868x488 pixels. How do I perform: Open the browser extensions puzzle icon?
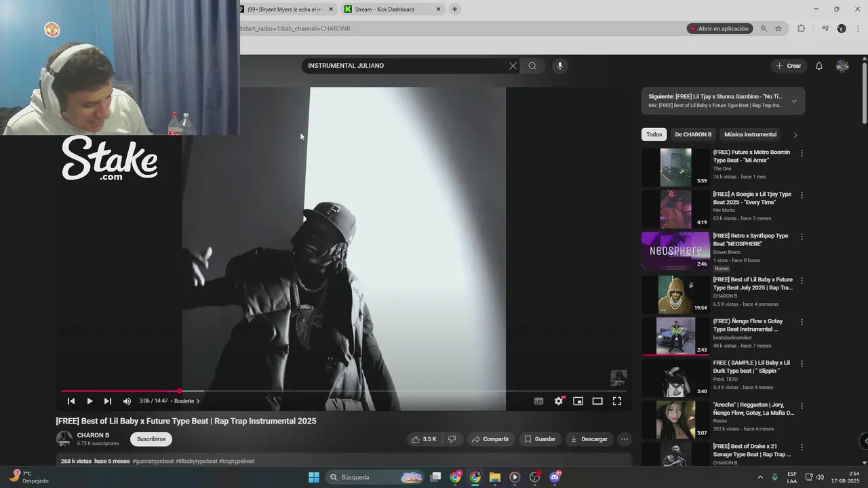[x=802, y=28]
